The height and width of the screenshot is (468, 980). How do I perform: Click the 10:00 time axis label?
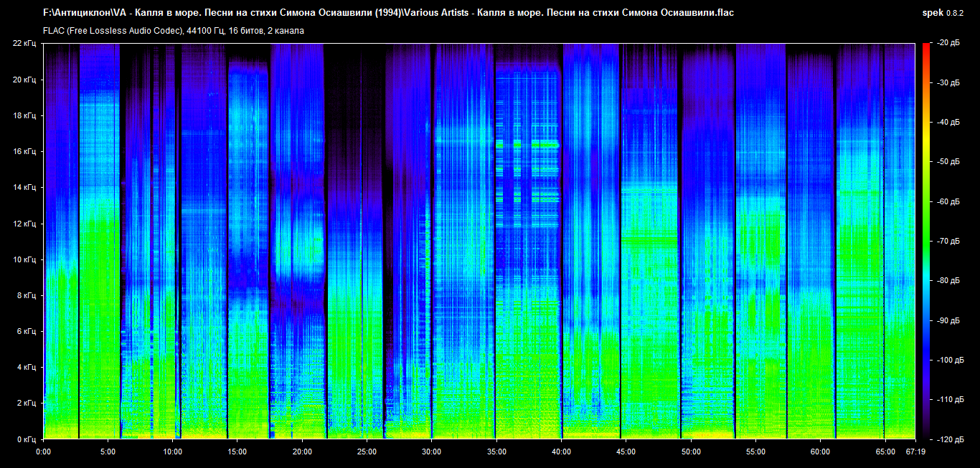pyautogui.click(x=172, y=452)
